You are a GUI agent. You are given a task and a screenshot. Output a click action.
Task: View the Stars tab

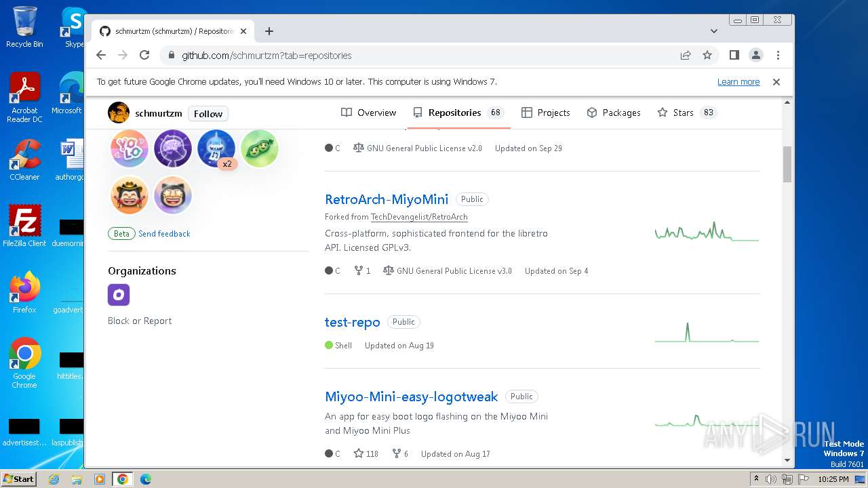(x=686, y=113)
